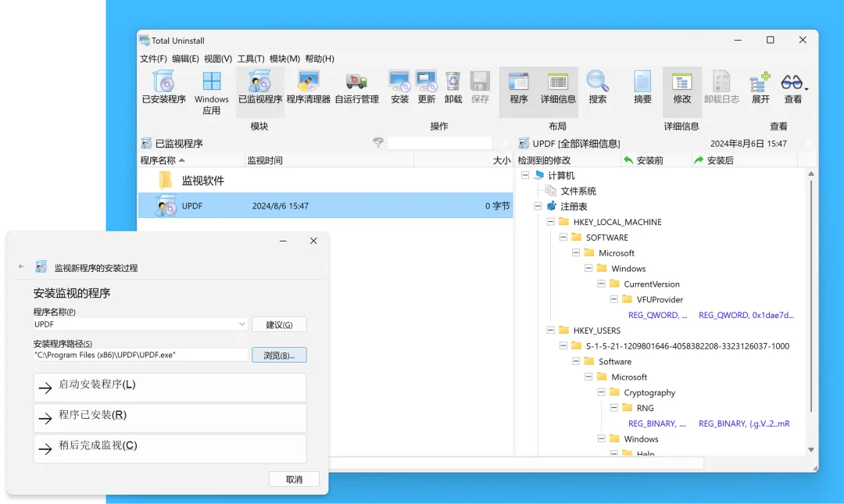Sort by 大小 column header
This screenshot has height=504, width=844.
pos(463,160)
